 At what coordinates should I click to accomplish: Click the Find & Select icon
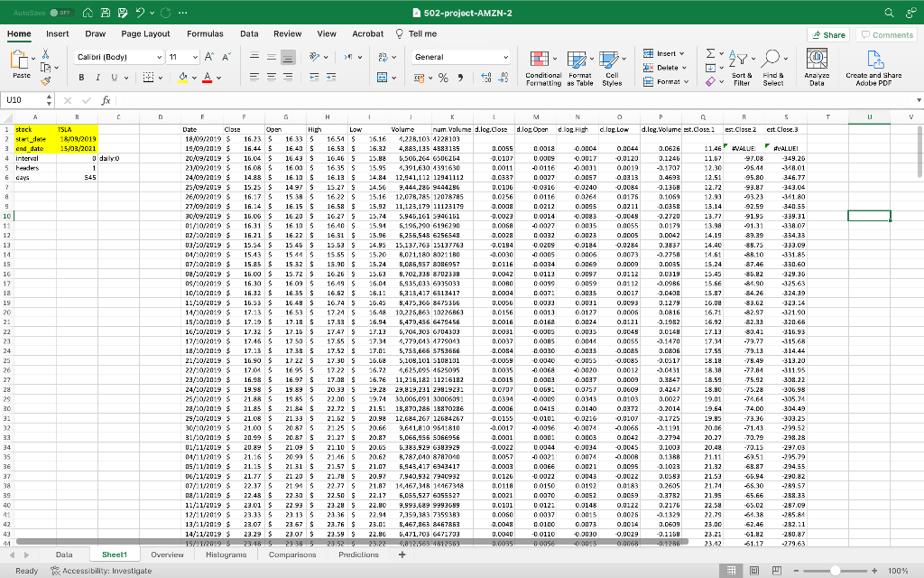(x=772, y=57)
